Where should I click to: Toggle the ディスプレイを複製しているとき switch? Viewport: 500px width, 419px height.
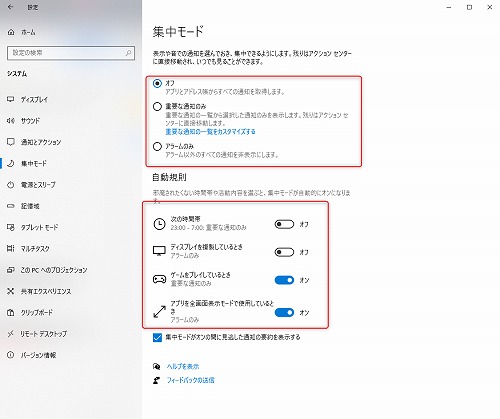[x=284, y=252]
